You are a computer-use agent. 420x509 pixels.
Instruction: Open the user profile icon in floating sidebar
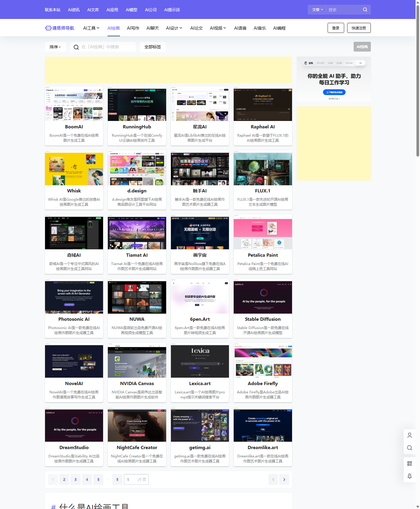click(409, 435)
